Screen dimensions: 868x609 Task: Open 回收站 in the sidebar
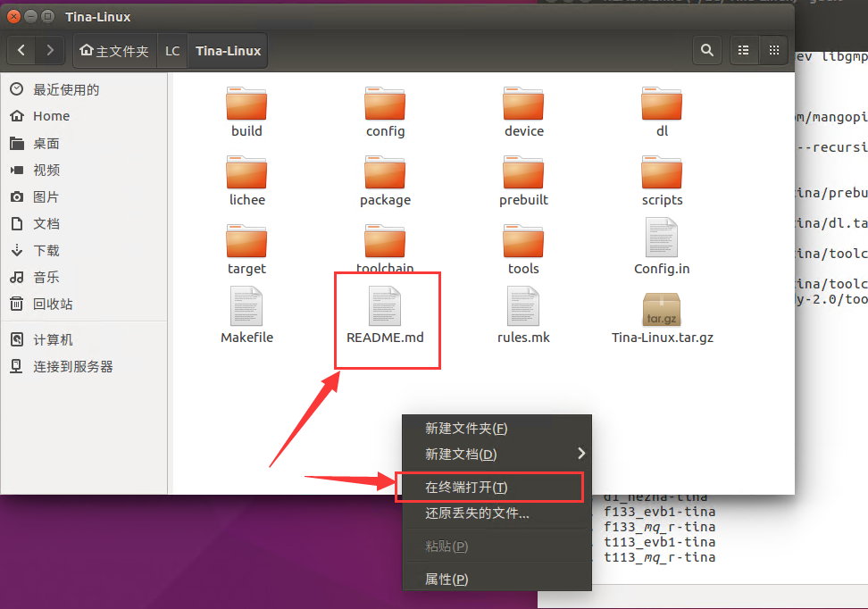(84, 304)
